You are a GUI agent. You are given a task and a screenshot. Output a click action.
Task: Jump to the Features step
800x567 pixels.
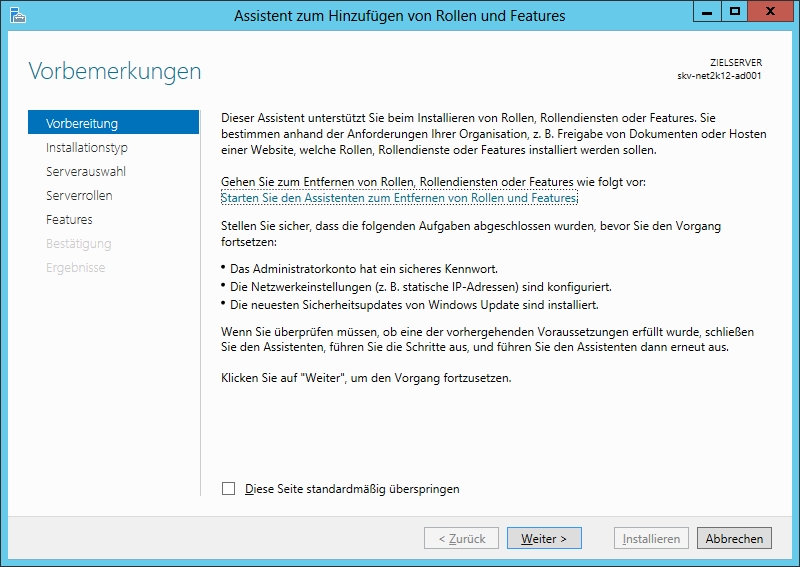(x=69, y=220)
